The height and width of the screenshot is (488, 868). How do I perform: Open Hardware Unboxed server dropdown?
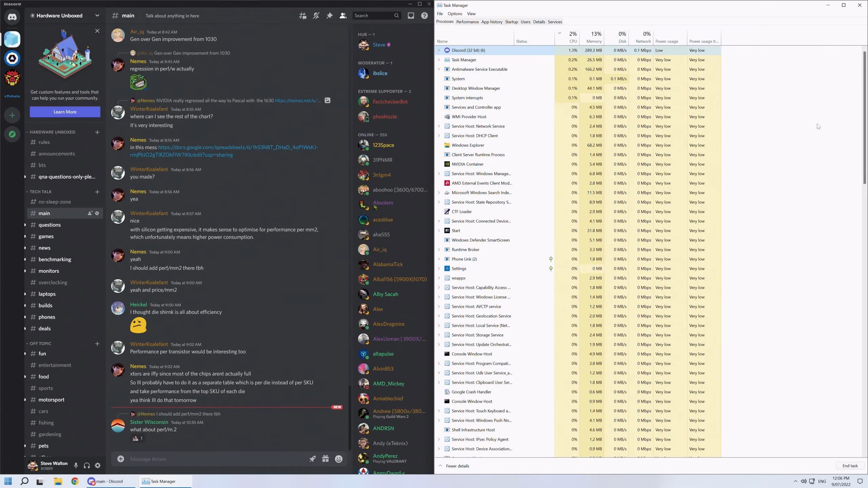(97, 16)
